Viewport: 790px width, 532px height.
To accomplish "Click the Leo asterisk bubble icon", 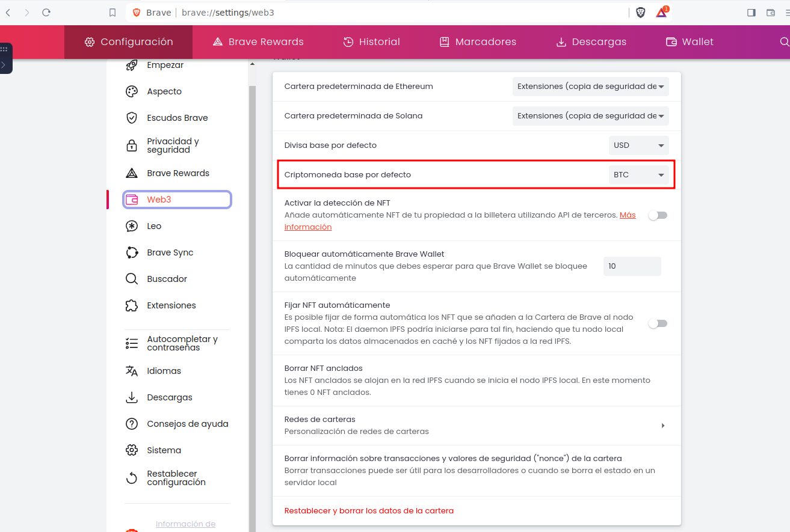I will (x=132, y=226).
